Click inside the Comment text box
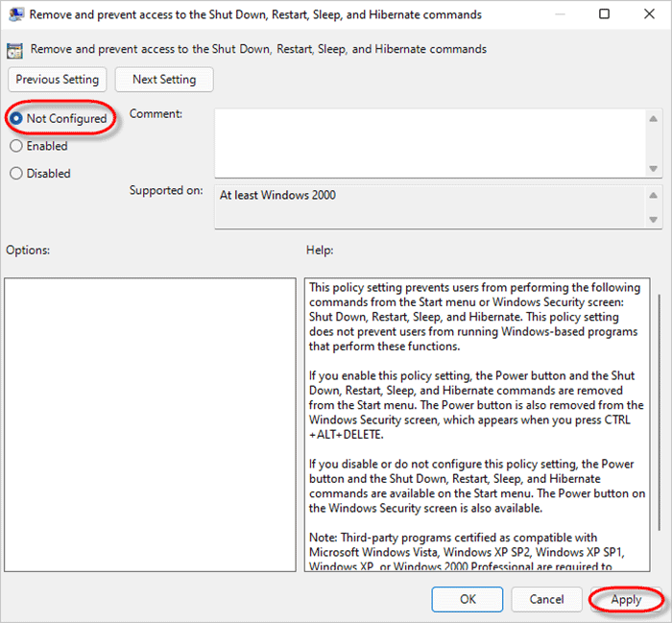 [430, 143]
